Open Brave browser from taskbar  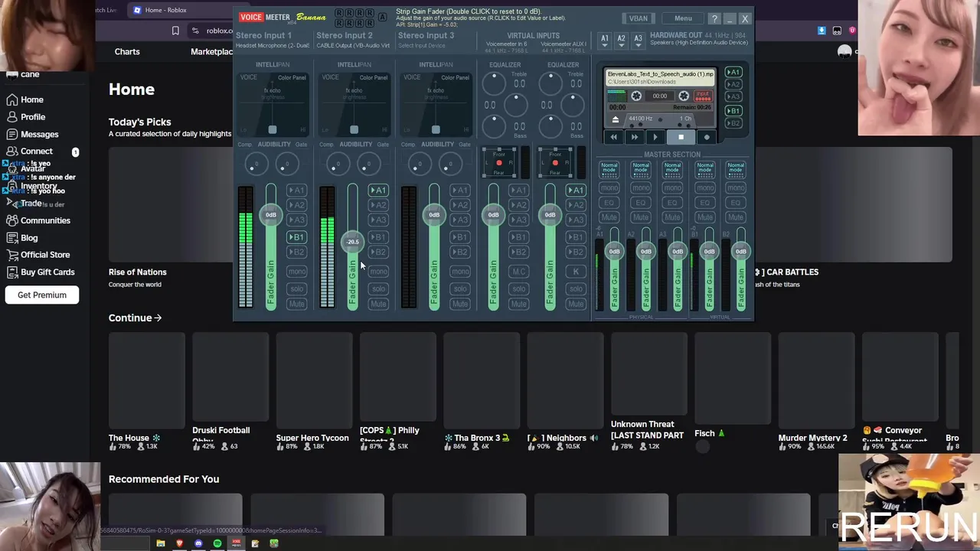[179, 543]
